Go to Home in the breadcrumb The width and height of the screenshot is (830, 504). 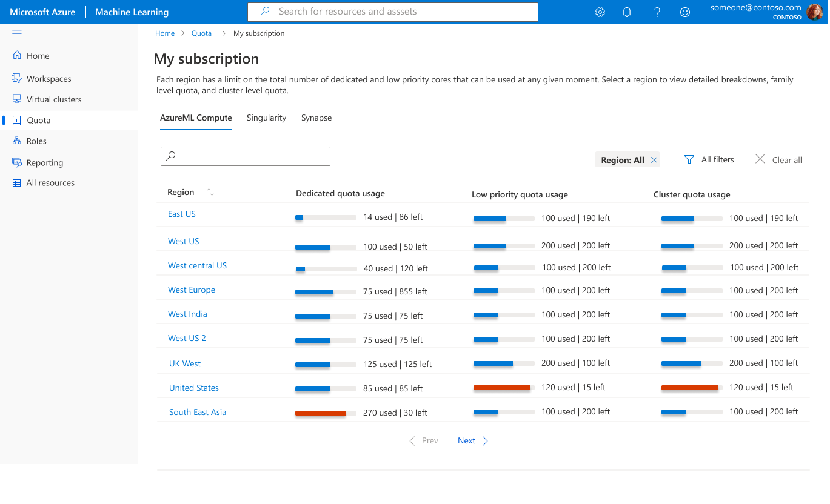[165, 33]
